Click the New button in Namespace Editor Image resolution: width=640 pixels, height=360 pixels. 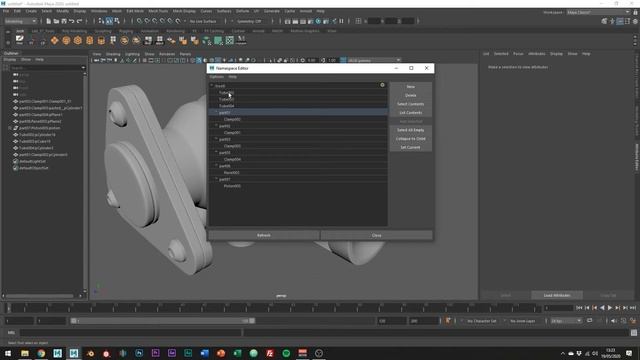click(411, 87)
